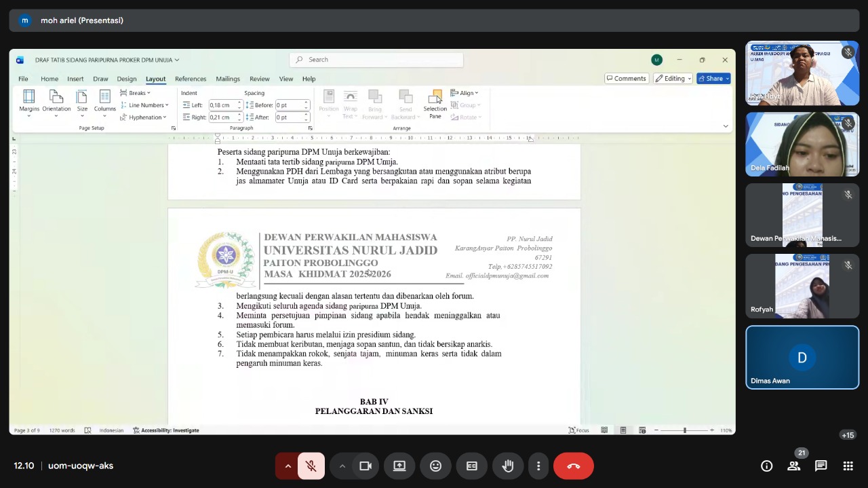Viewport: 868px width, 488px height.
Task: Open the emoji reactions button
Action: pos(435,466)
